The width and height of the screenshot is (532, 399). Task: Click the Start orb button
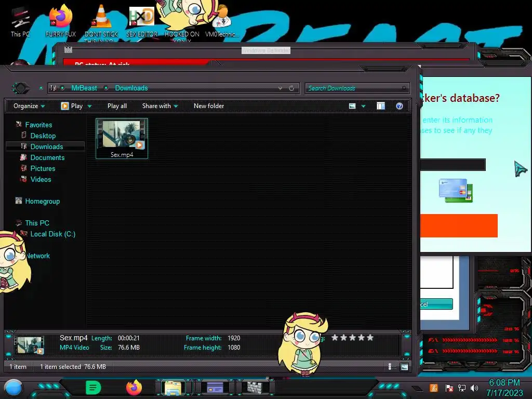point(13,388)
